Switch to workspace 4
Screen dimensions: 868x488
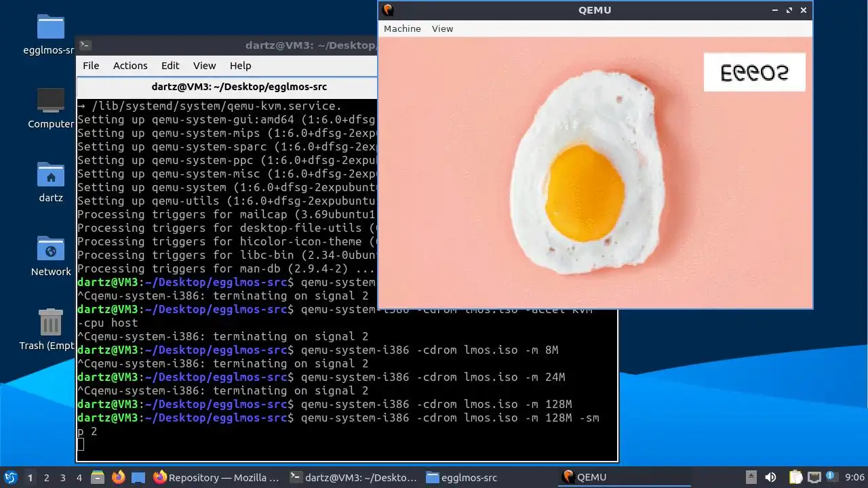79,478
